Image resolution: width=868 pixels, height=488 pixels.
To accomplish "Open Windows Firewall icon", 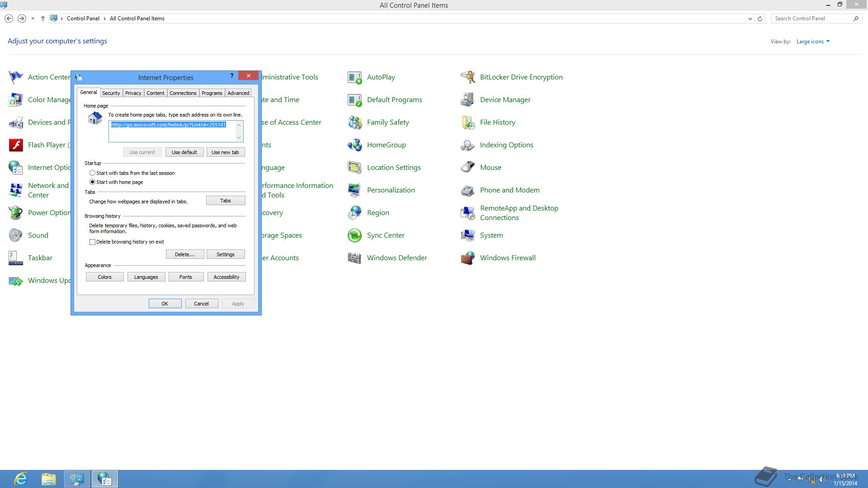I will click(x=468, y=258).
